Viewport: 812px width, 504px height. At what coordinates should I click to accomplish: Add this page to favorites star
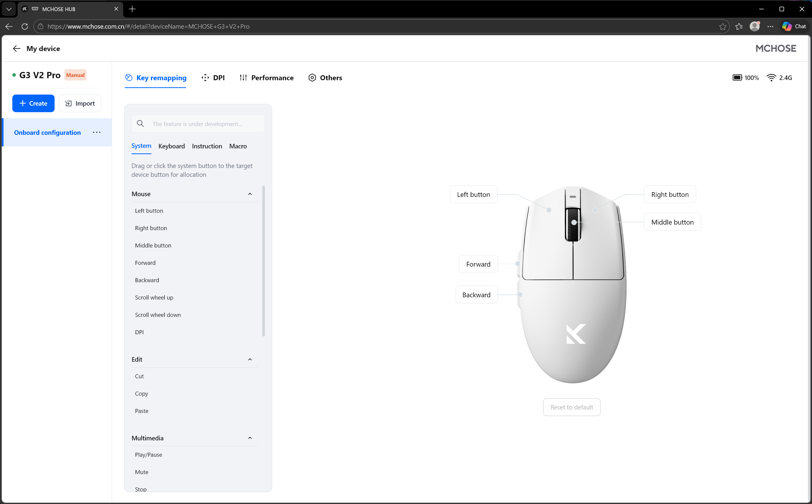coord(722,26)
